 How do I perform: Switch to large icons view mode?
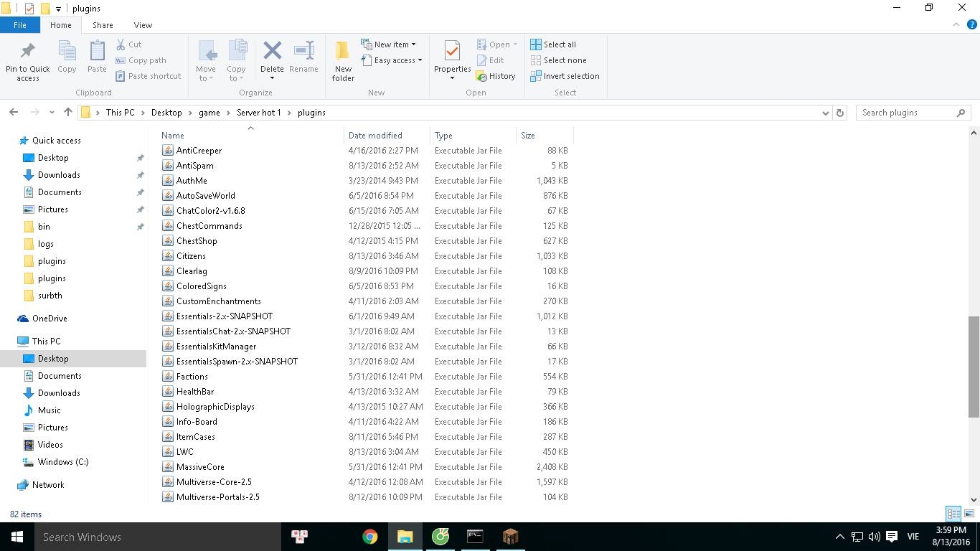[x=969, y=514]
